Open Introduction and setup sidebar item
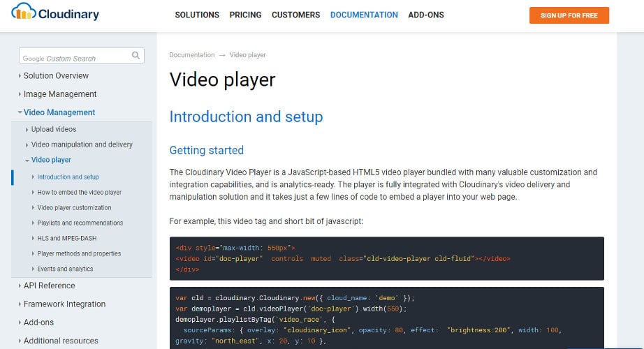The image size is (644, 349). (x=68, y=177)
